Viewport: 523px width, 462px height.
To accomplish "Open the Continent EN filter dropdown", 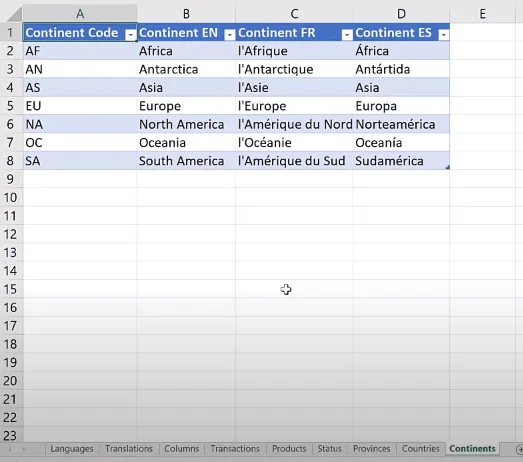I will click(x=229, y=35).
